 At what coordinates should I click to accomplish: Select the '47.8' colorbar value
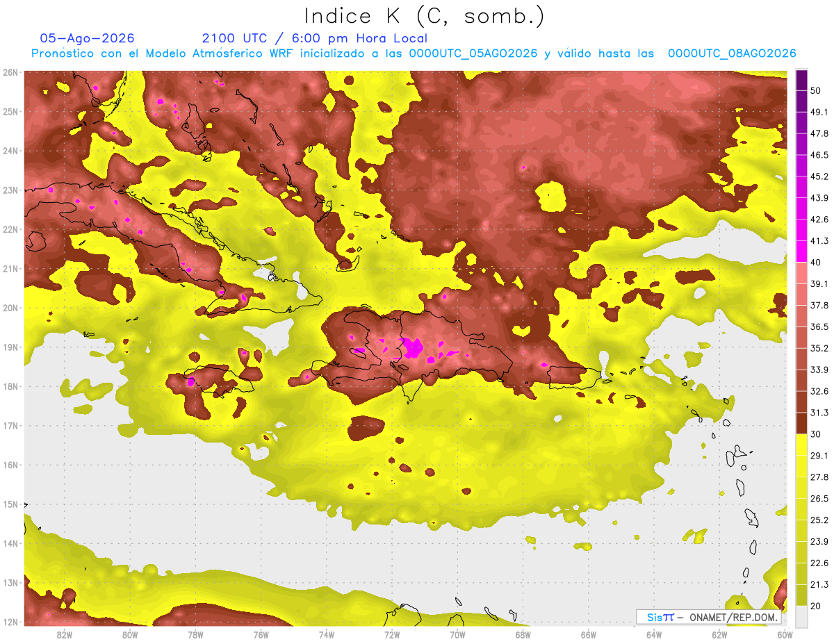[819, 133]
